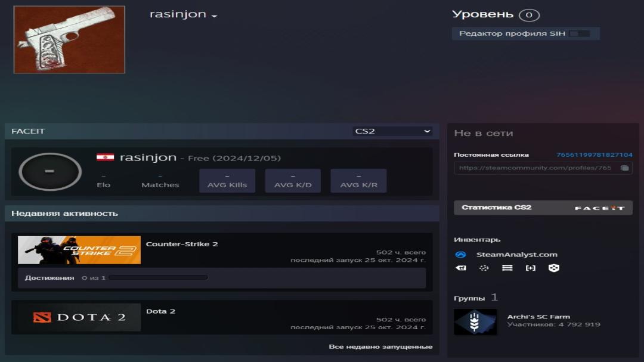This screenshot has width=644, height=362.
Task: Expand the rasinjon name history arrow
Action: [x=214, y=16]
